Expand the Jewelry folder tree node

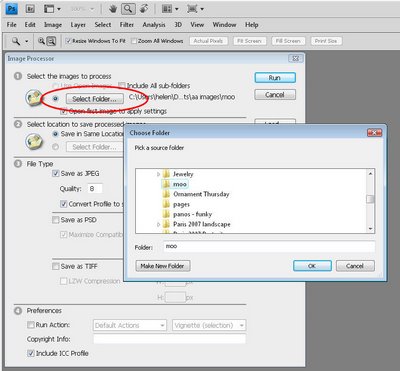pos(158,174)
